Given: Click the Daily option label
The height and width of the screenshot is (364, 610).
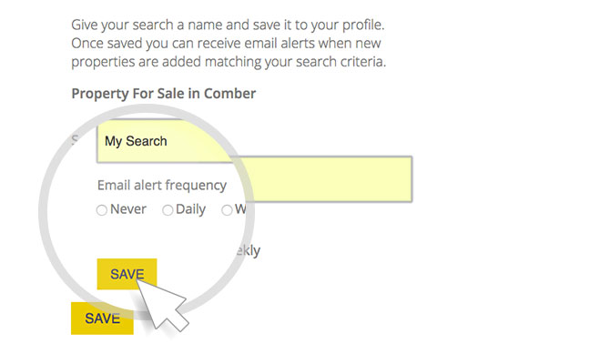Looking at the screenshot, I should 190,209.
